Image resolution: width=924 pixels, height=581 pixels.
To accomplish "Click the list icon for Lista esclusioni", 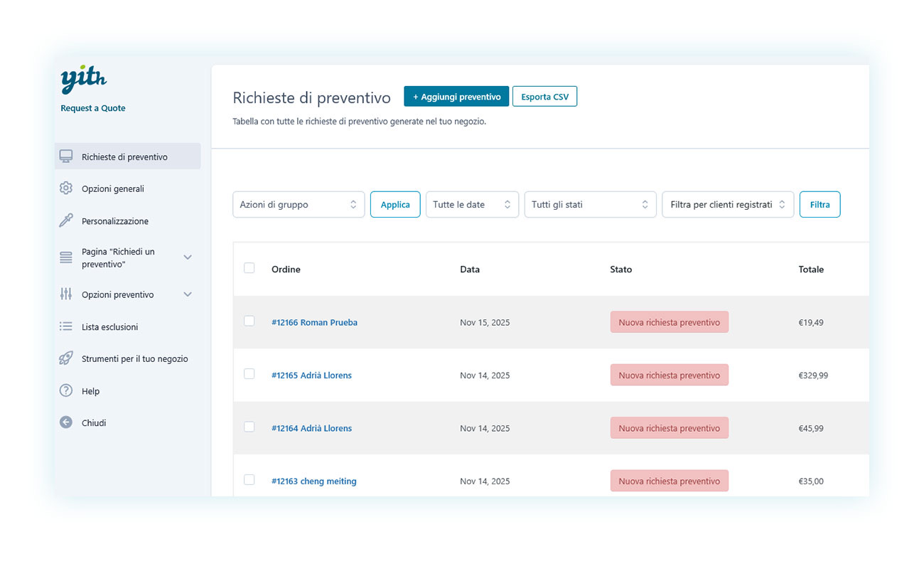I will click(x=66, y=326).
